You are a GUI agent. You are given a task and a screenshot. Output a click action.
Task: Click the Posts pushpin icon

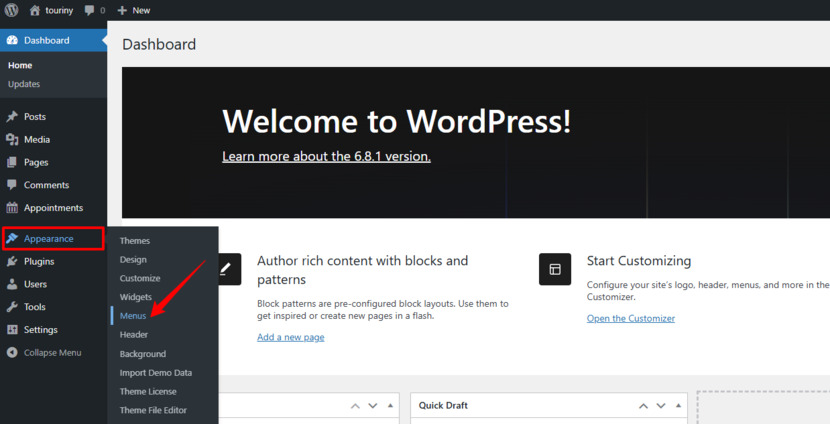[x=12, y=116]
